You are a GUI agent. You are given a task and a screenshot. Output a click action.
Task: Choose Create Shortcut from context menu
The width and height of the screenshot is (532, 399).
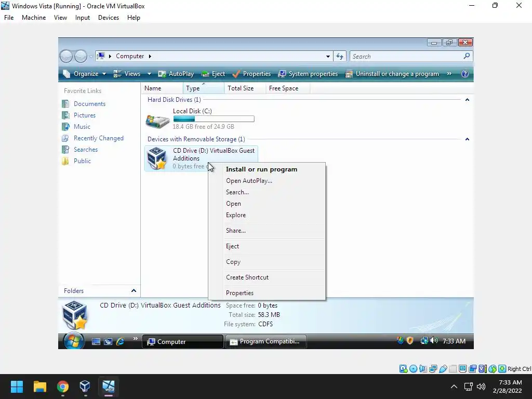(247, 277)
